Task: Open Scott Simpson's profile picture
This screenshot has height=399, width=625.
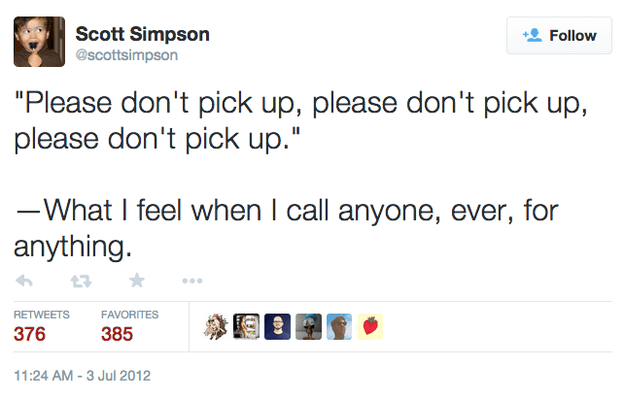Action: (x=39, y=41)
